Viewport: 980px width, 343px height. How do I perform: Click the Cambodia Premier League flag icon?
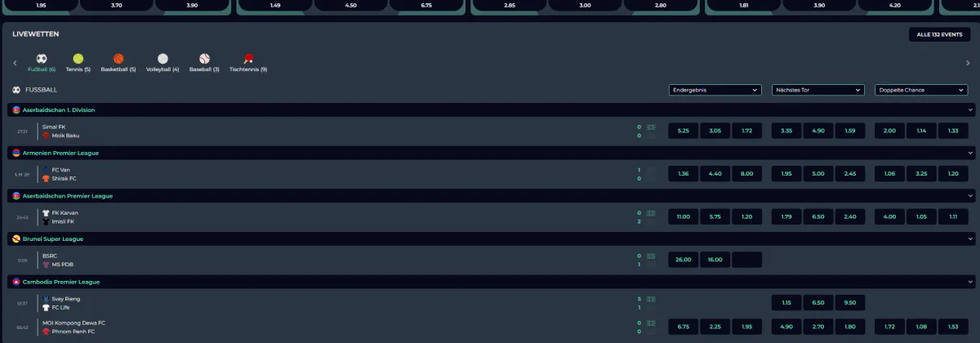pyautogui.click(x=16, y=282)
